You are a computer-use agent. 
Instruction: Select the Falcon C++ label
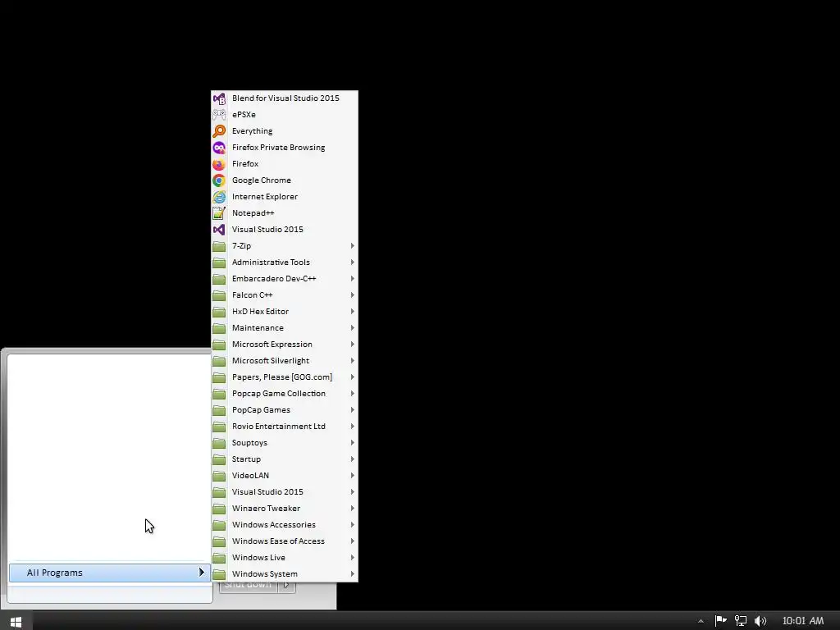pos(253,295)
